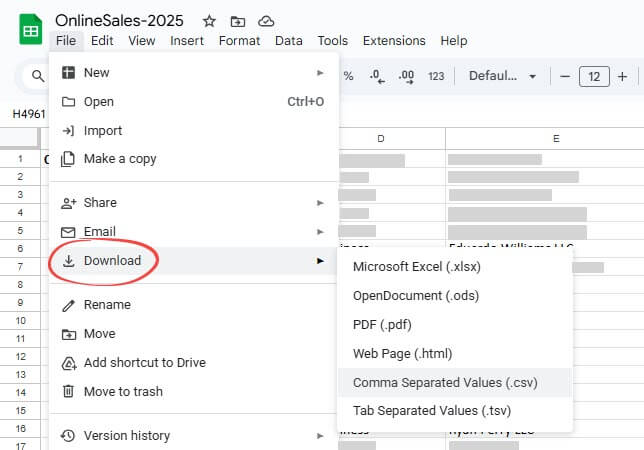Image resolution: width=644 pixels, height=450 pixels.
Task: Click the select-all corner box
Action: pyautogui.click(x=20, y=138)
